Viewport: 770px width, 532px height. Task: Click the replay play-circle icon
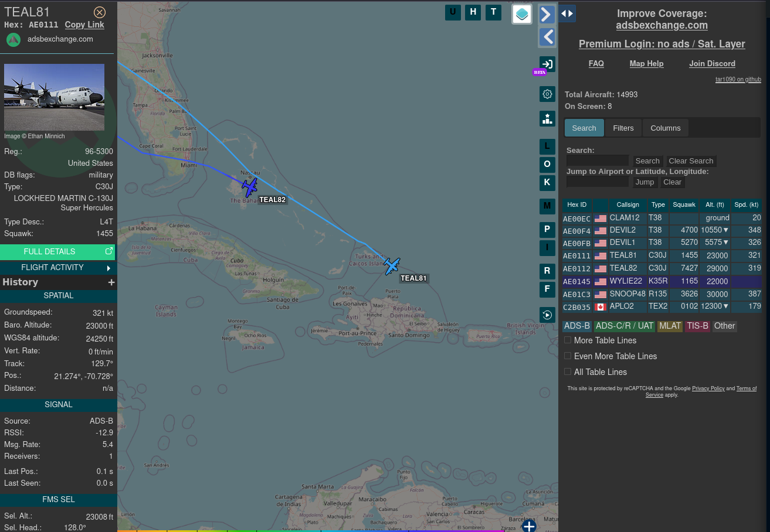coord(547,315)
